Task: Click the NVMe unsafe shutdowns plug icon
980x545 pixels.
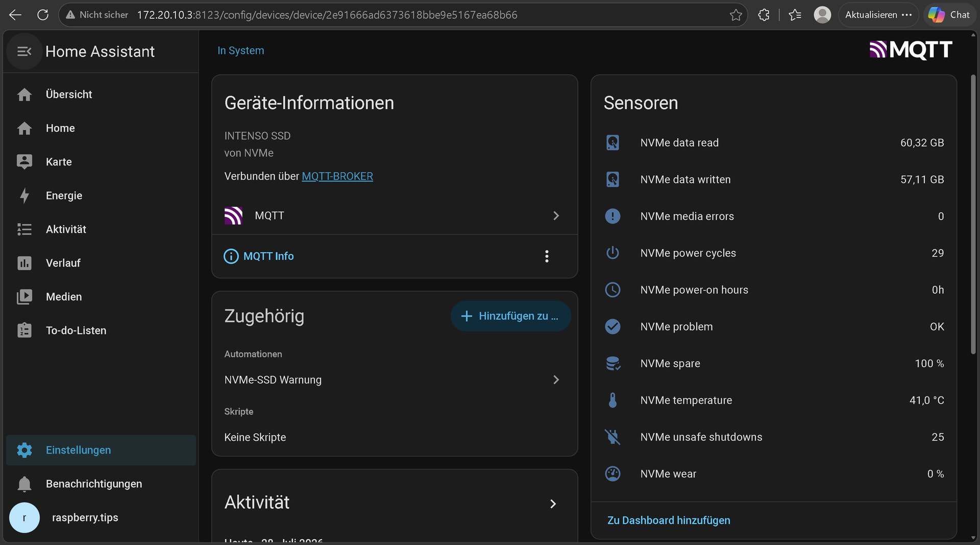Action: 612,437
